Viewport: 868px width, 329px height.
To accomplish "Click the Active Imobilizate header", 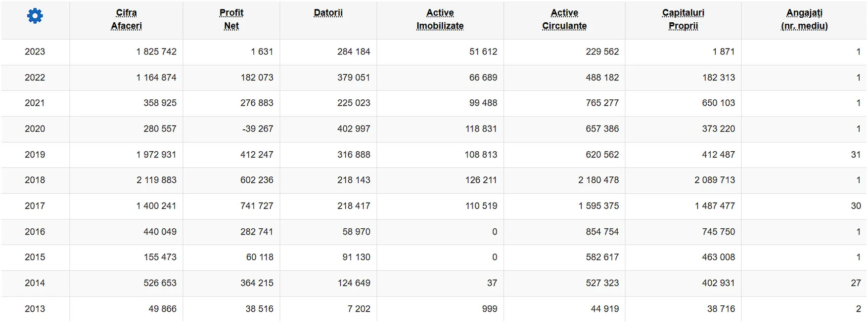I will (440, 19).
